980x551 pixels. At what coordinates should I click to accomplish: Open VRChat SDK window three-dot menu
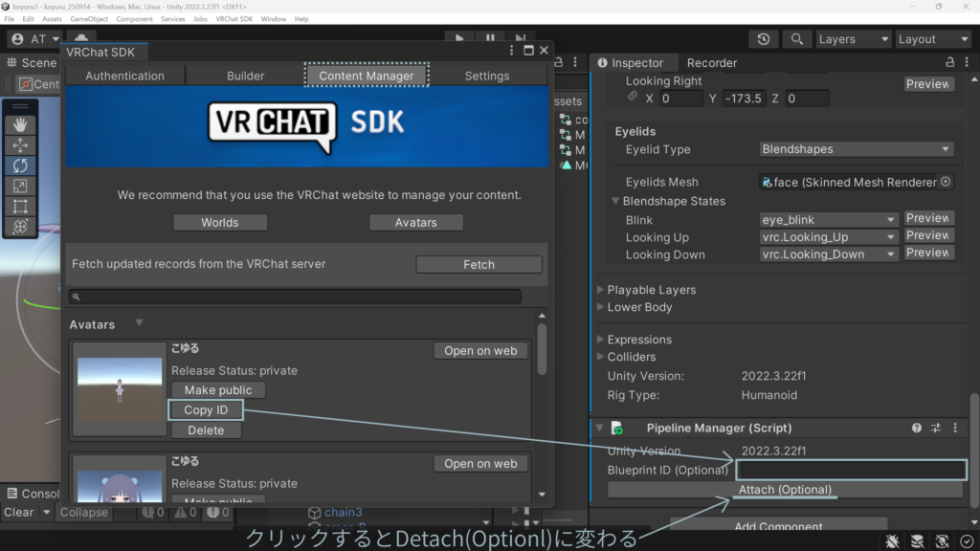tap(511, 51)
